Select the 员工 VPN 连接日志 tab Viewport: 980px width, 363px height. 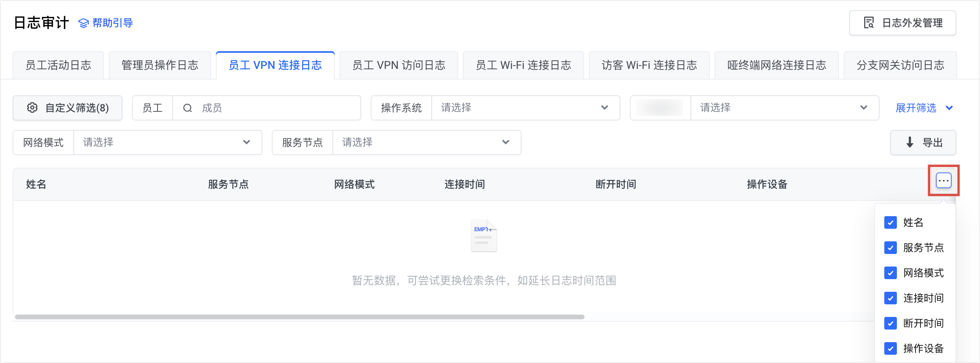[x=275, y=65]
